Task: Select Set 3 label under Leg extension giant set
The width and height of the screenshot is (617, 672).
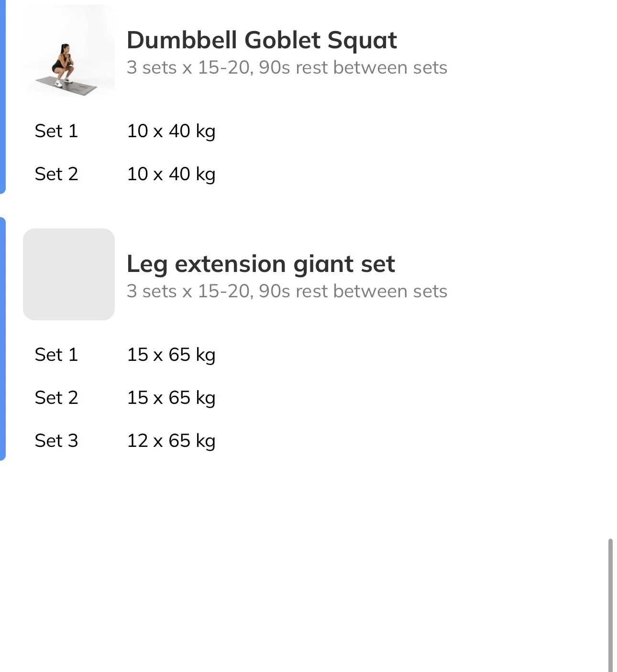Action: [56, 441]
